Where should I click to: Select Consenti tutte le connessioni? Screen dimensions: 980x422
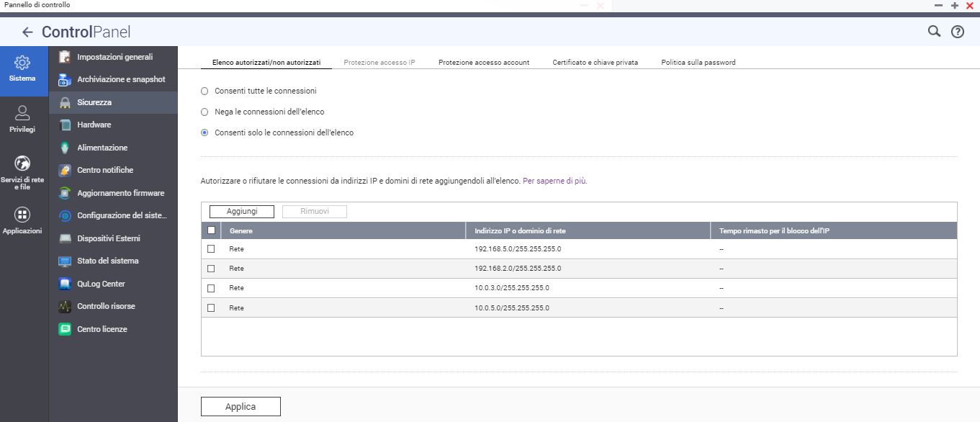point(204,91)
